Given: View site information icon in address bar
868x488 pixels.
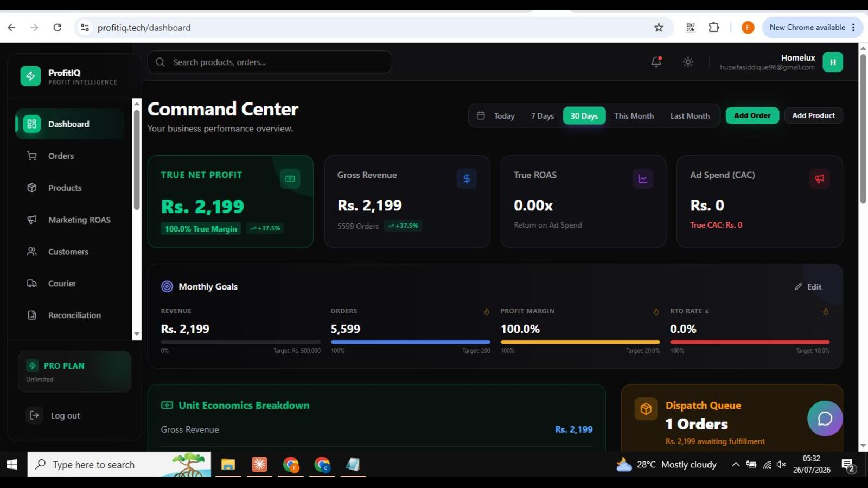Looking at the screenshot, I should [85, 27].
